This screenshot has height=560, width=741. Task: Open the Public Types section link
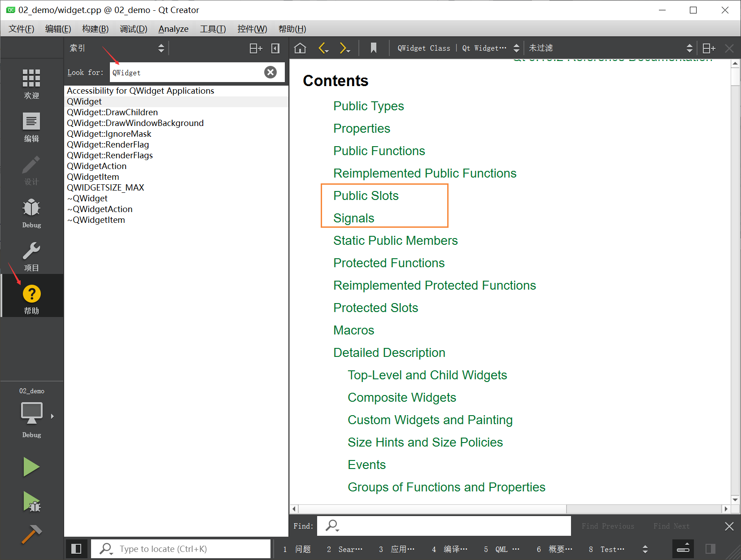pyautogui.click(x=368, y=106)
